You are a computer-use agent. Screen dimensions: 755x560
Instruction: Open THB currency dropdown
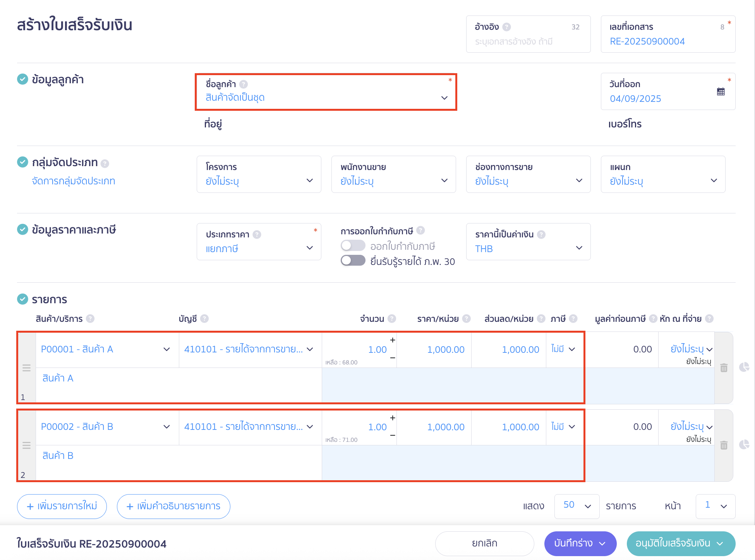[528, 242]
